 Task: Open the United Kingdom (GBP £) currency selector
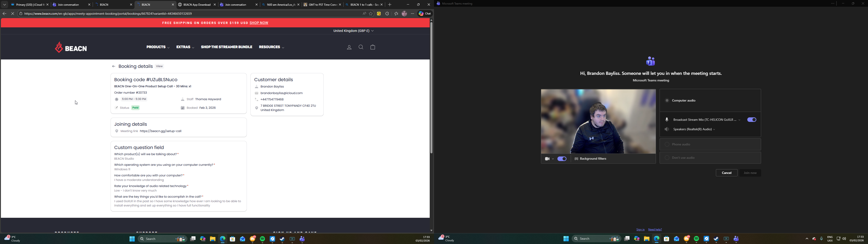pyautogui.click(x=354, y=31)
